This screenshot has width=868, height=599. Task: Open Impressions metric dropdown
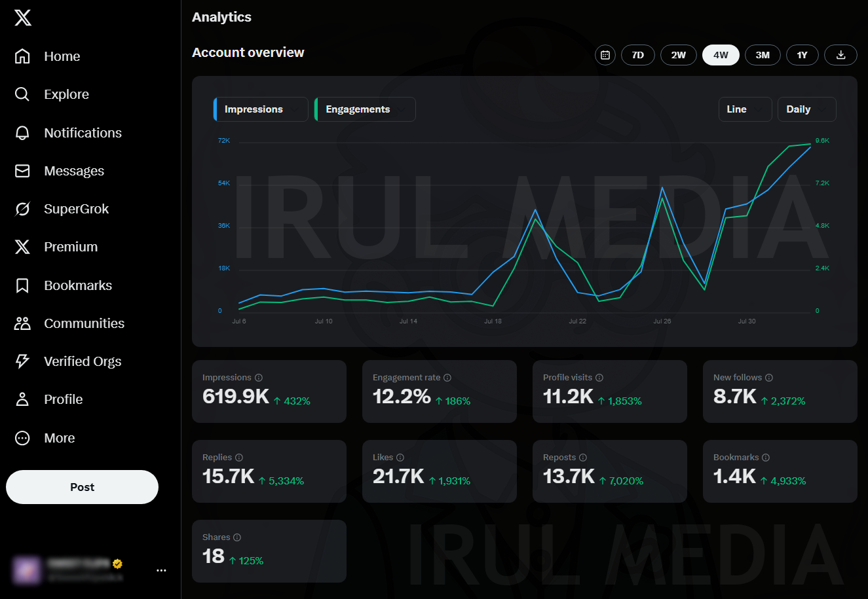[x=261, y=109]
